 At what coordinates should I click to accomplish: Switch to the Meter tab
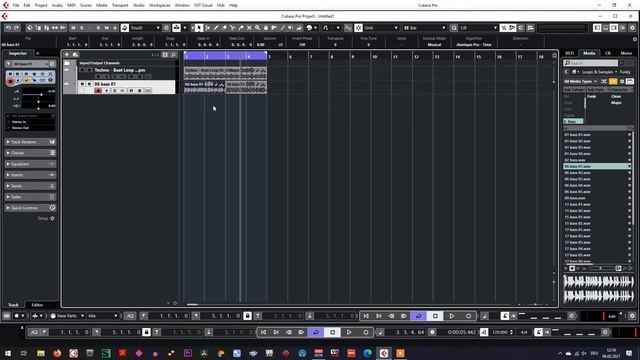[626, 53]
